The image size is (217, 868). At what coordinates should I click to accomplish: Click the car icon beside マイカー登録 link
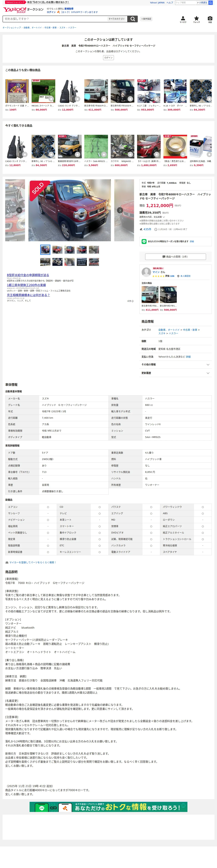tap(7, 562)
